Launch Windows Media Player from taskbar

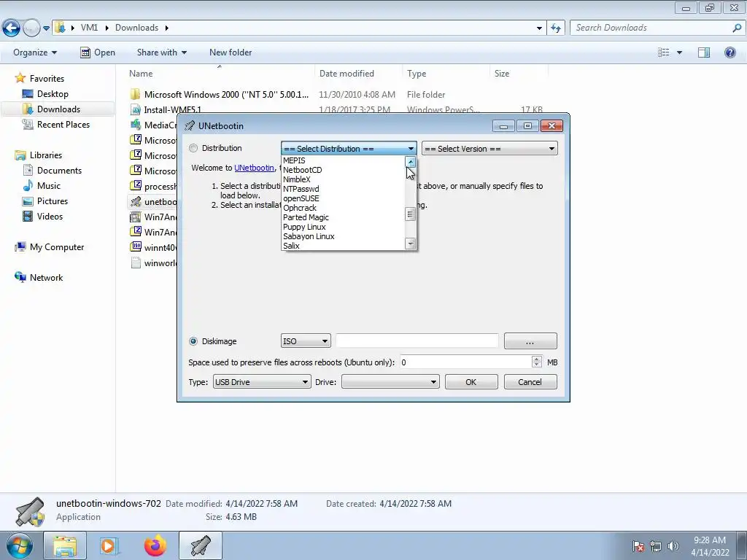[x=109, y=545]
